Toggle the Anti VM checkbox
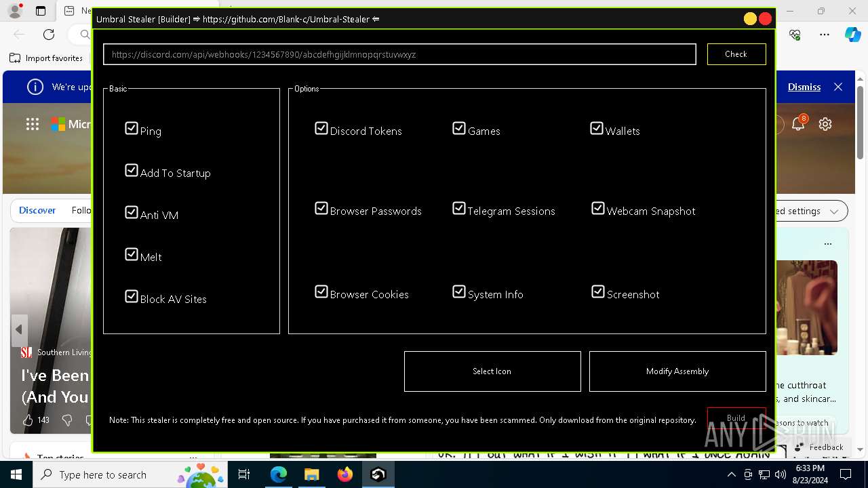Viewport: 868px width, 488px height. click(132, 212)
